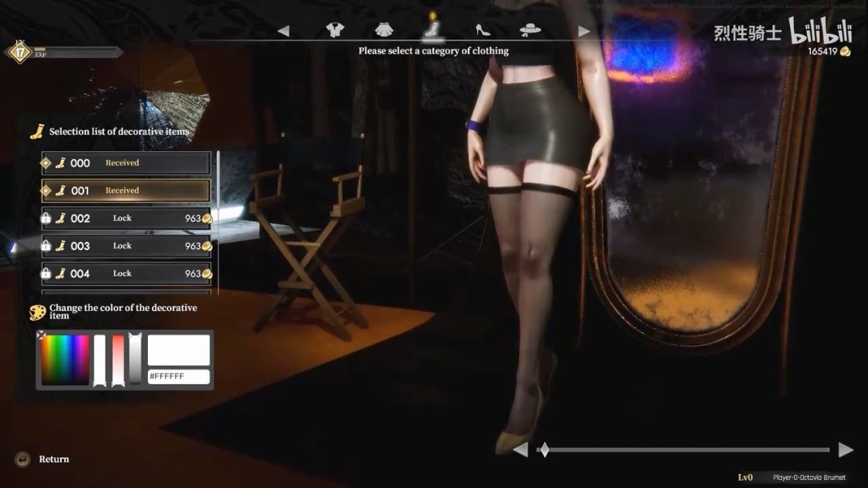This screenshot has width=868, height=488.
Task: Select the shirt tops clothing category
Action: [334, 31]
